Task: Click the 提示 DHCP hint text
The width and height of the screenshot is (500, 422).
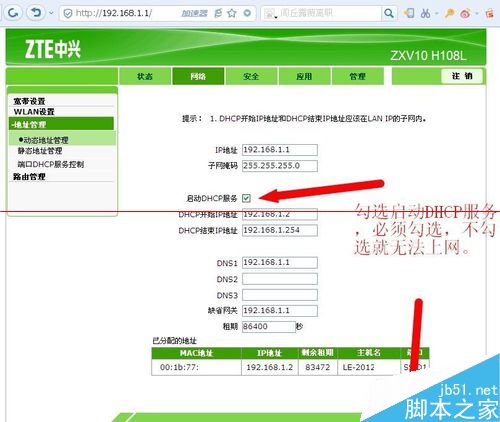Action: 304,118
